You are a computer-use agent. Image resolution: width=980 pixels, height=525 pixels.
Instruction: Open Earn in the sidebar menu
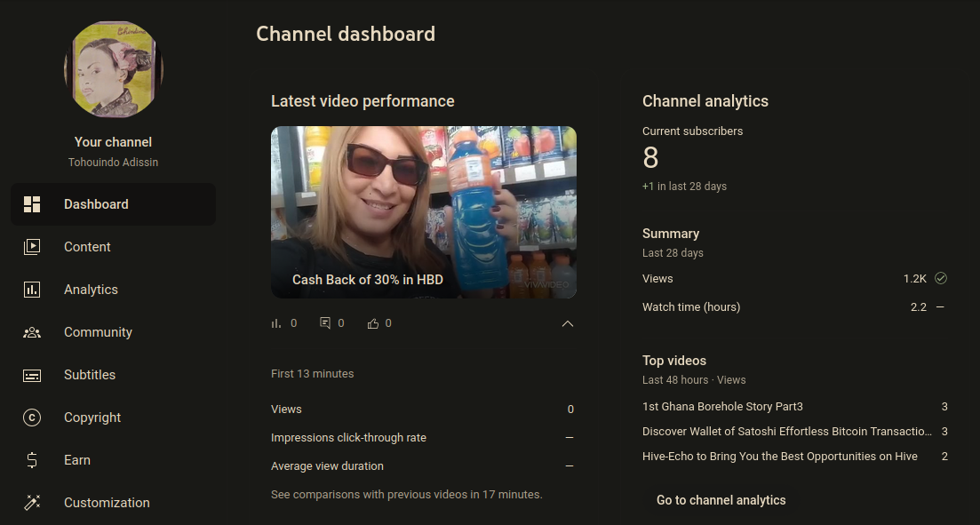pos(113,460)
